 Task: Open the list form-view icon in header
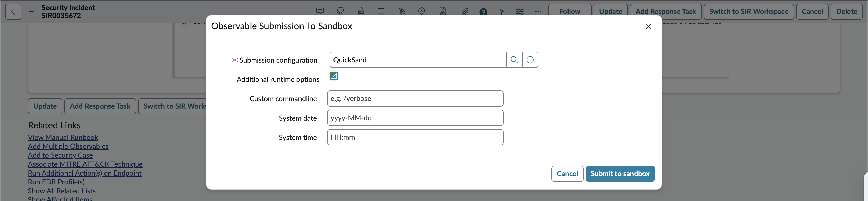(381, 11)
